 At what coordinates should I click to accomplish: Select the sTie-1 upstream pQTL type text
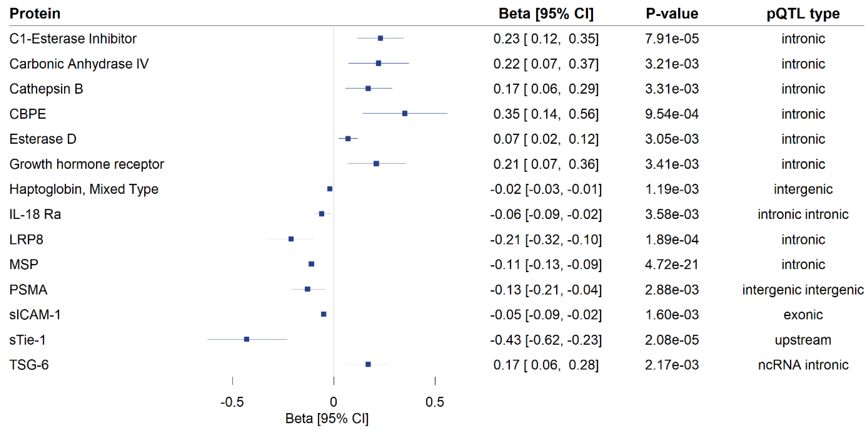[803, 340]
